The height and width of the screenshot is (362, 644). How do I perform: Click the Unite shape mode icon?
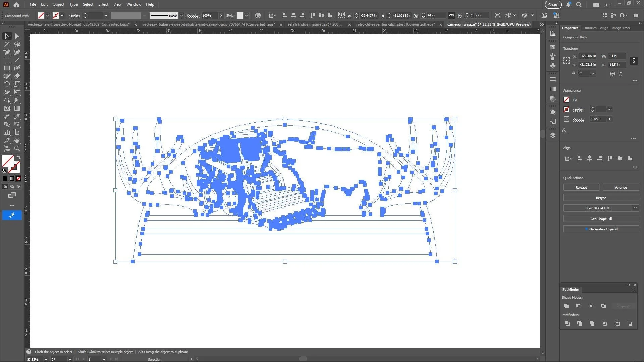[x=566, y=306]
